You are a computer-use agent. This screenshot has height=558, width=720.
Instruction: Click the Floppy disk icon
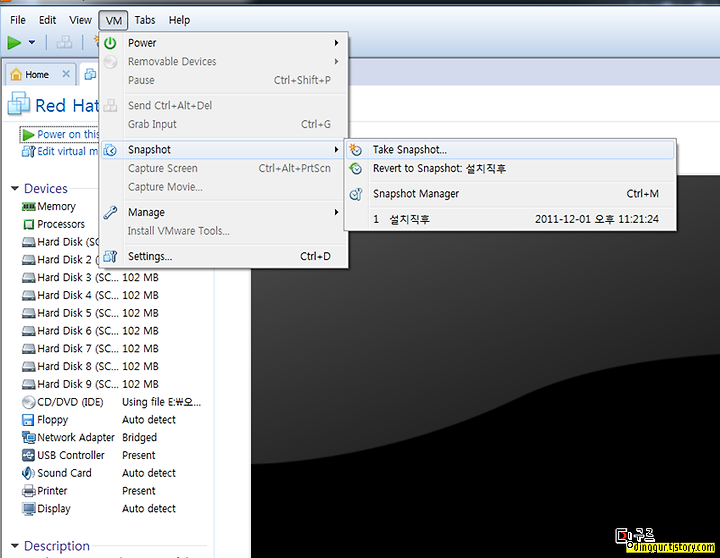(28, 420)
